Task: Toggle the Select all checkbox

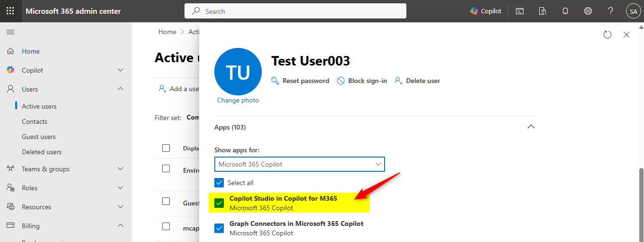Action: 219,183
